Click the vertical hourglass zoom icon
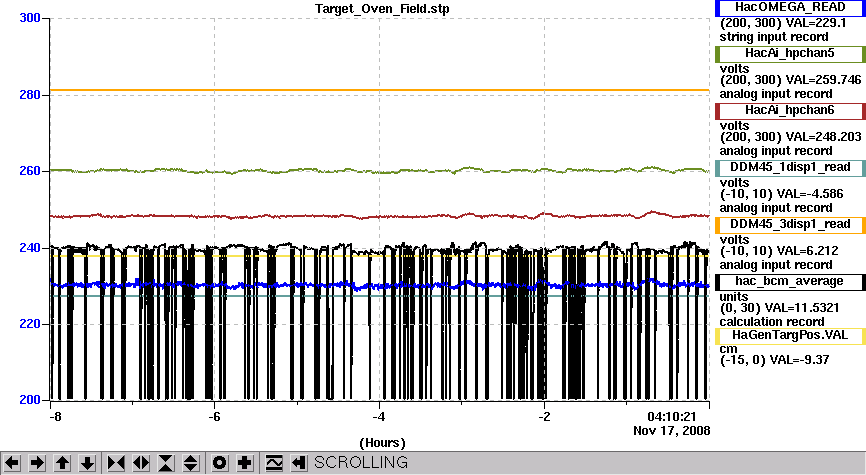 pyautogui.click(x=166, y=462)
